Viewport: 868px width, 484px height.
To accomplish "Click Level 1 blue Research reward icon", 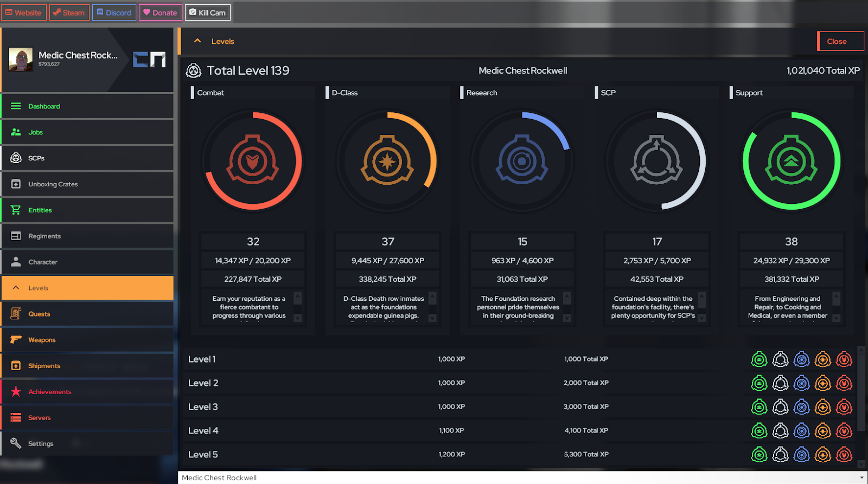I will [x=801, y=359].
